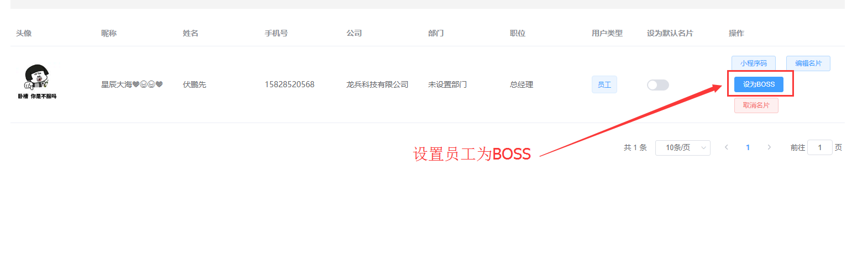The width and height of the screenshot is (868, 271).
Task: Click phone number 15828520568
Action: [x=290, y=84]
